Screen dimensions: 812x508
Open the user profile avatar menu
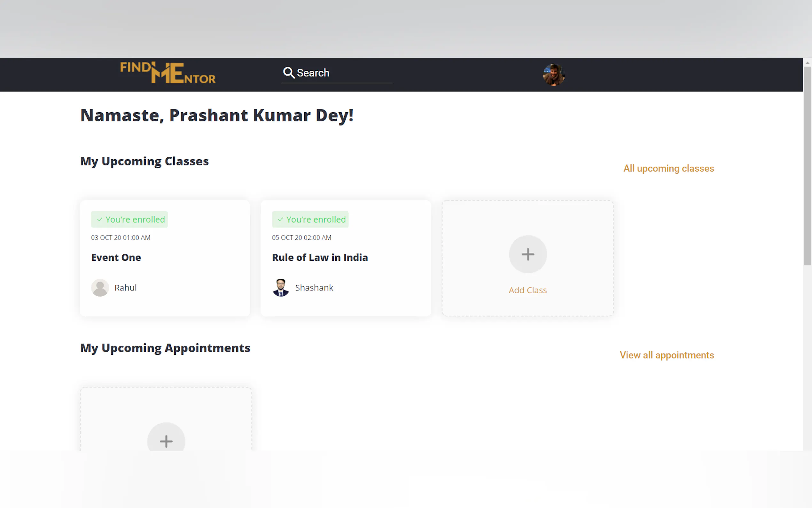pos(553,75)
